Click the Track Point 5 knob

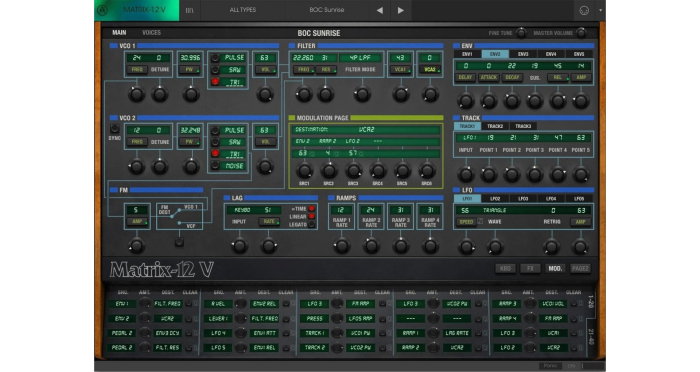[x=580, y=174]
